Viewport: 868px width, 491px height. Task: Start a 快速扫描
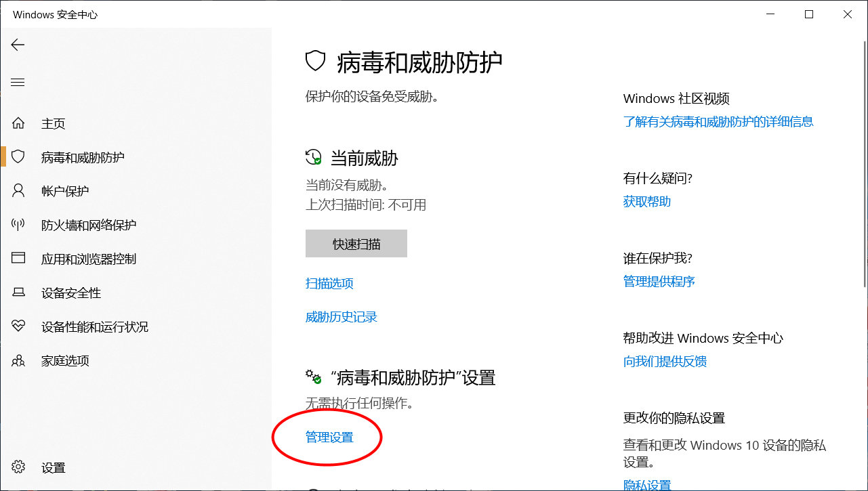click(x=356, y=243)
